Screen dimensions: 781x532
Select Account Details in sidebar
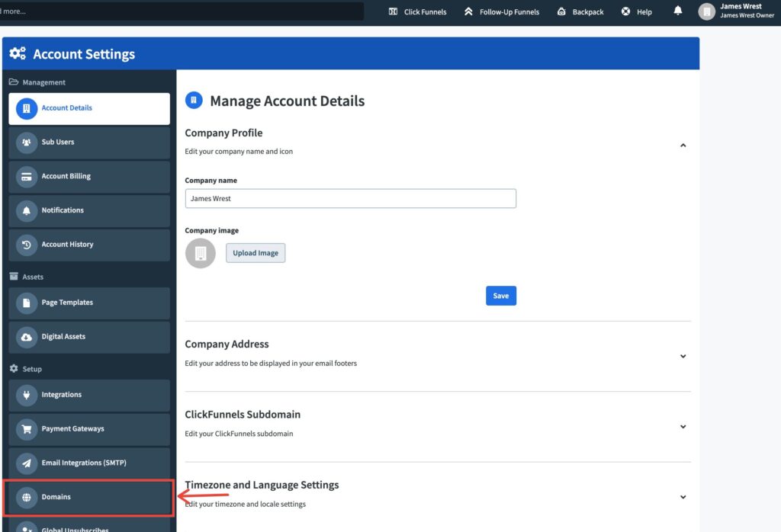(x=89, y=108)
